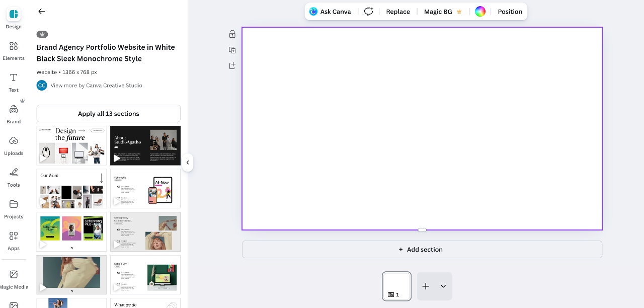
Task: Open the Uploads panel
Action: (14, 145)
